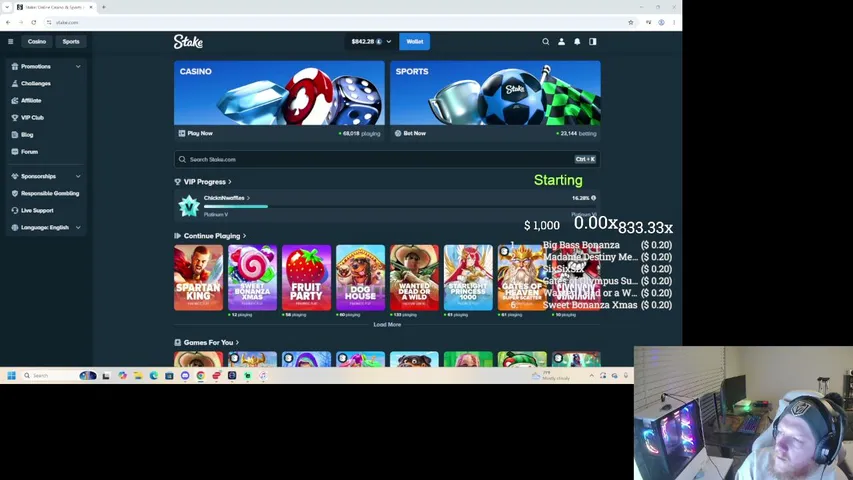Image resolution: width=853 pixels, height=480 pixels.
Task: Open Microsoft Edge from taskbar
Action: (154, 376)
